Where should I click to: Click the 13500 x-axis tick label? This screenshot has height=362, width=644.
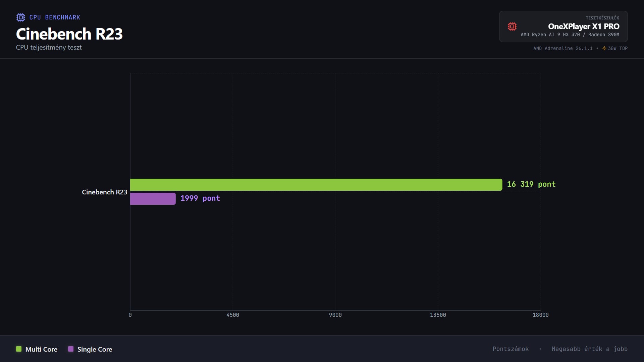point(438,315)
